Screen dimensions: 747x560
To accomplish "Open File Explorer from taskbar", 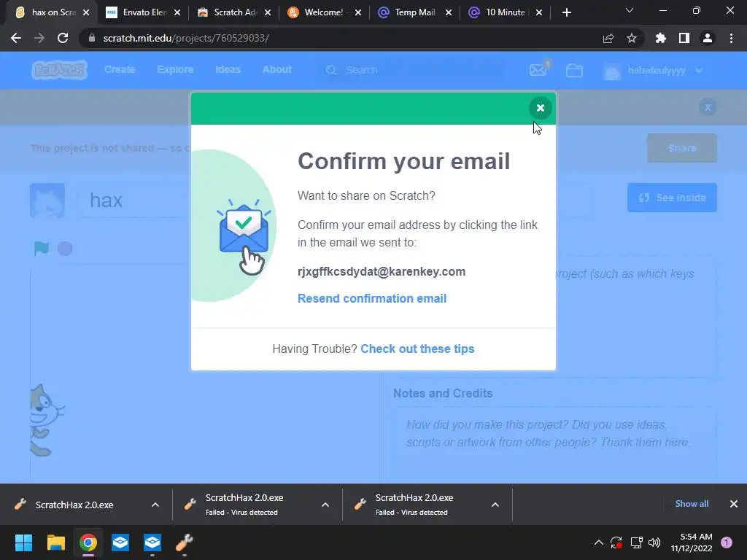I will click(x=55, y=542).
